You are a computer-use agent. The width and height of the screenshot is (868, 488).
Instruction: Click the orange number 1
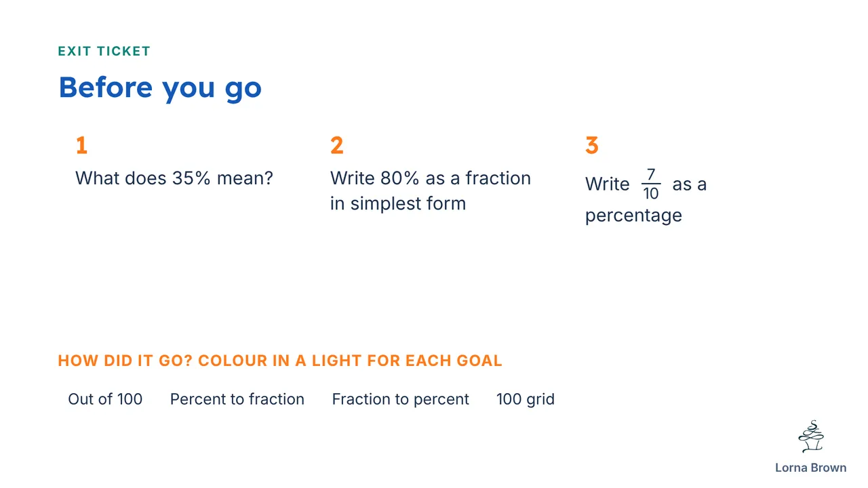point(81,146)
